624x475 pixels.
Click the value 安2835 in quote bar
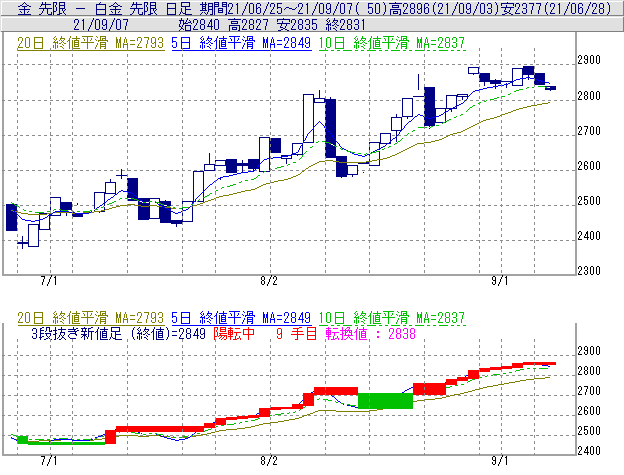coord(297,25)
